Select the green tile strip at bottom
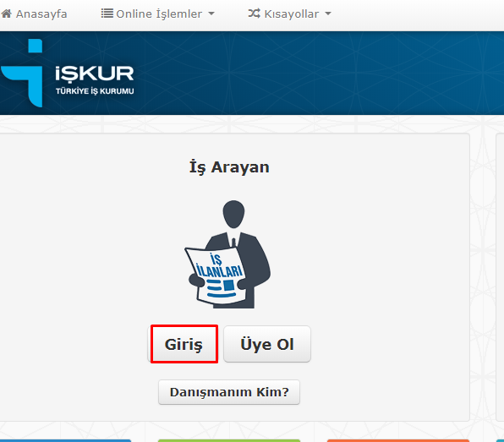504x442 pixels. click(x=229, y=440)
